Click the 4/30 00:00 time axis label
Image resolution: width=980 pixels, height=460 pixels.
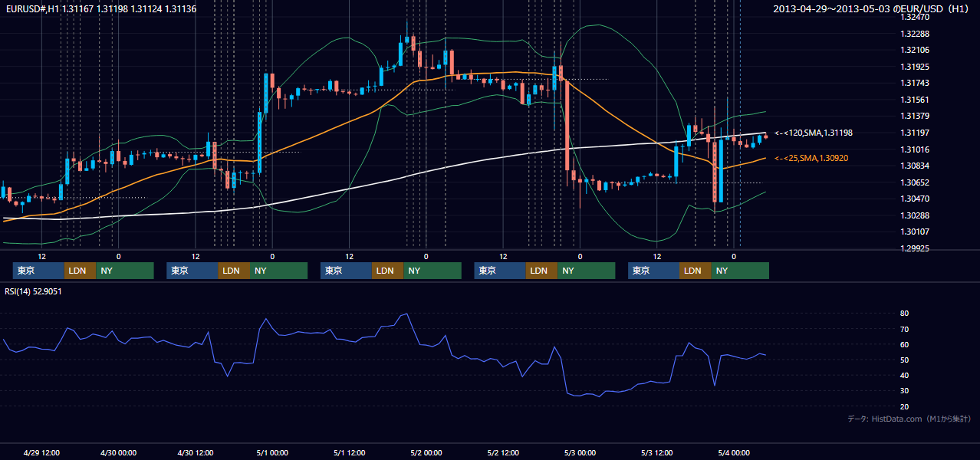[119, 452]
